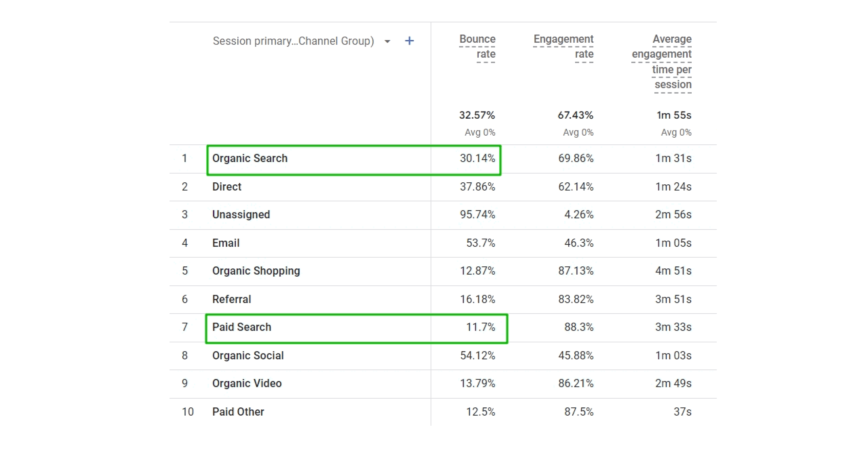
Task: Click Unassigned bounce rate value 95.74%
Action: pyautogui.click(x=477, y=215)
